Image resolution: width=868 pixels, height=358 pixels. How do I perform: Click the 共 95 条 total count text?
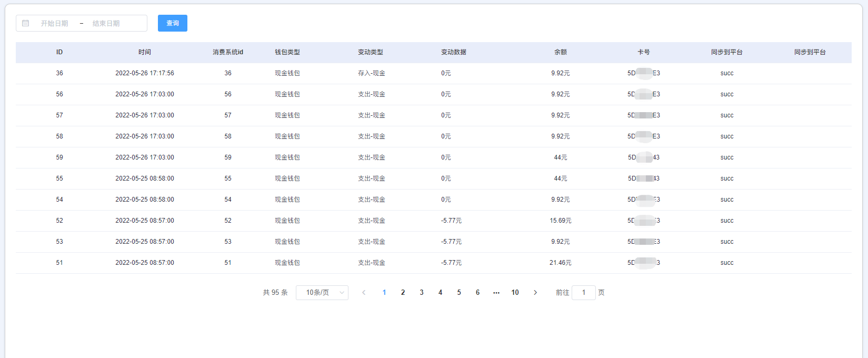click(x=275, y=293)
